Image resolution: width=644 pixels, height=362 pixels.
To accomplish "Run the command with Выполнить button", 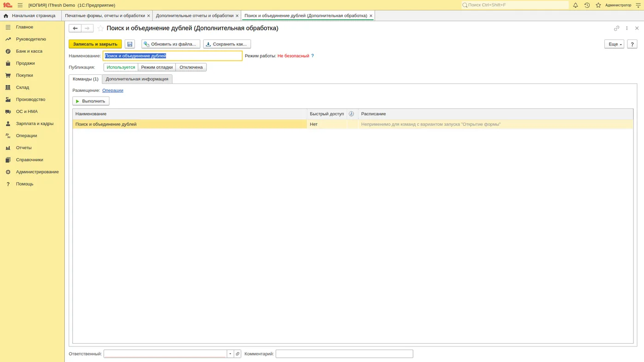I will click(91, 101).
